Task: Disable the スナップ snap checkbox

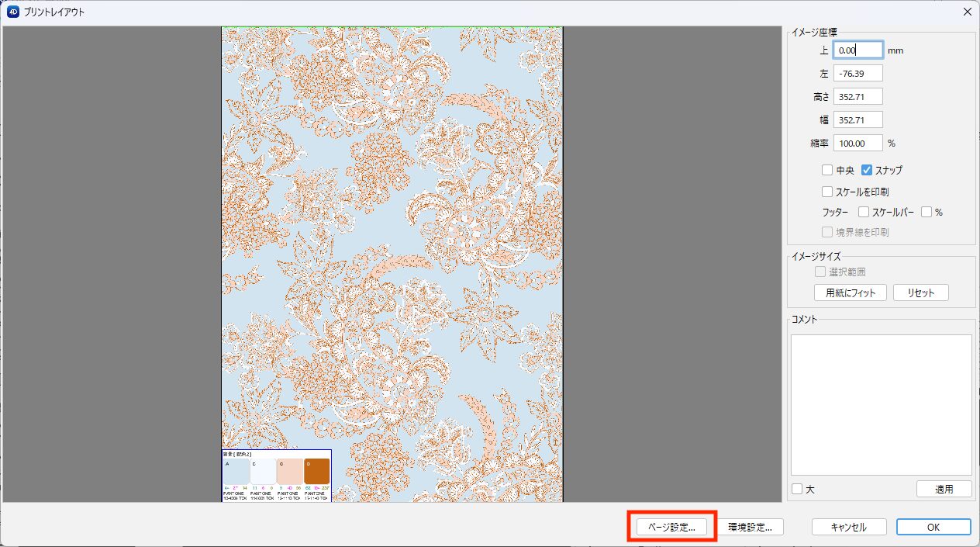Action: [868, 170]
